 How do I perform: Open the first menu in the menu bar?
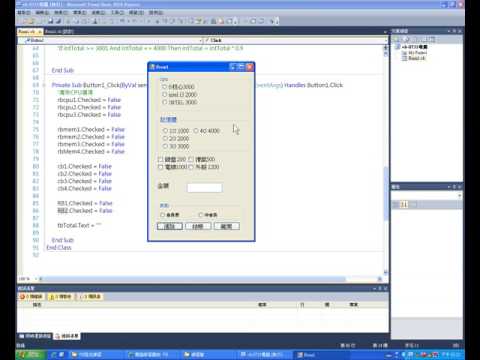point(24,12)
